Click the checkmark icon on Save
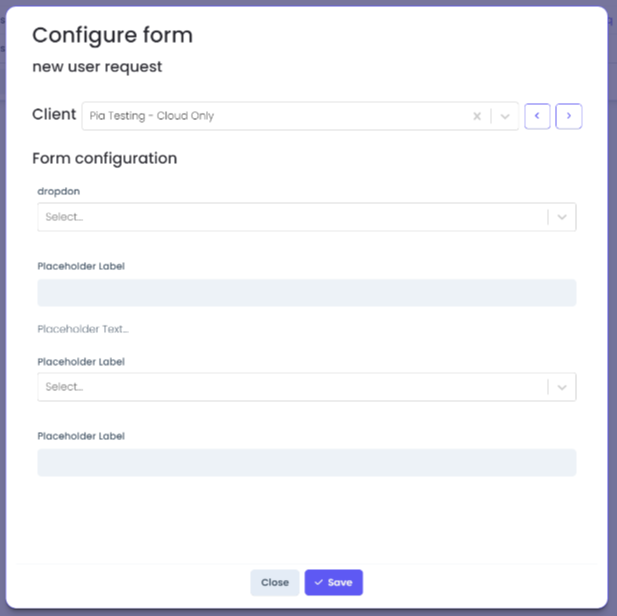This screenshot has width=617, height=616. [x=319, y=582]
